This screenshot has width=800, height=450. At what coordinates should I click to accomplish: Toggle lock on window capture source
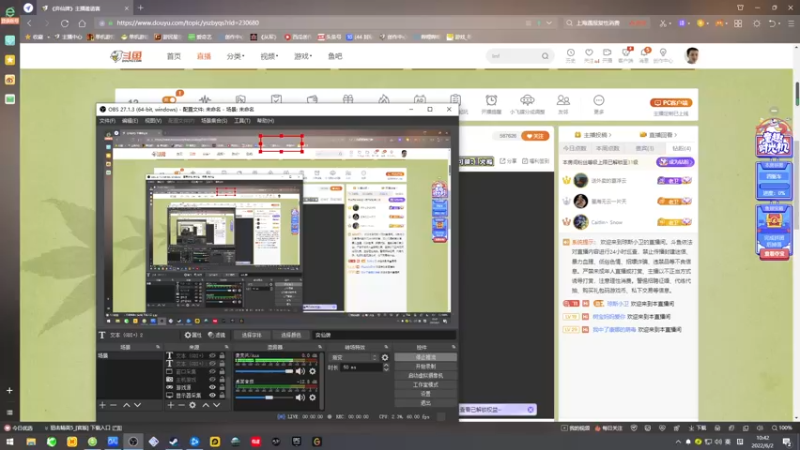[222, 371]
